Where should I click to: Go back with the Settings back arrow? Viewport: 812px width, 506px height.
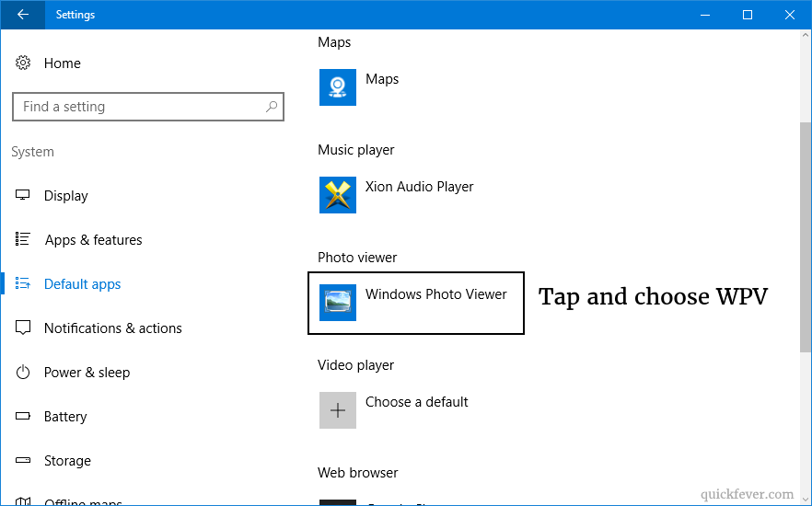click(23, 15)
